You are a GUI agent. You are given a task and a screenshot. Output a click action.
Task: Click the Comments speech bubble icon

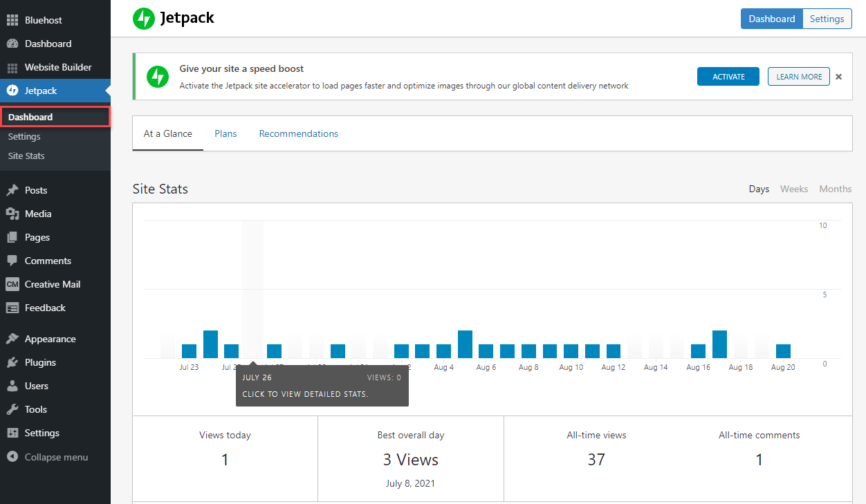(x=12, y=261)
